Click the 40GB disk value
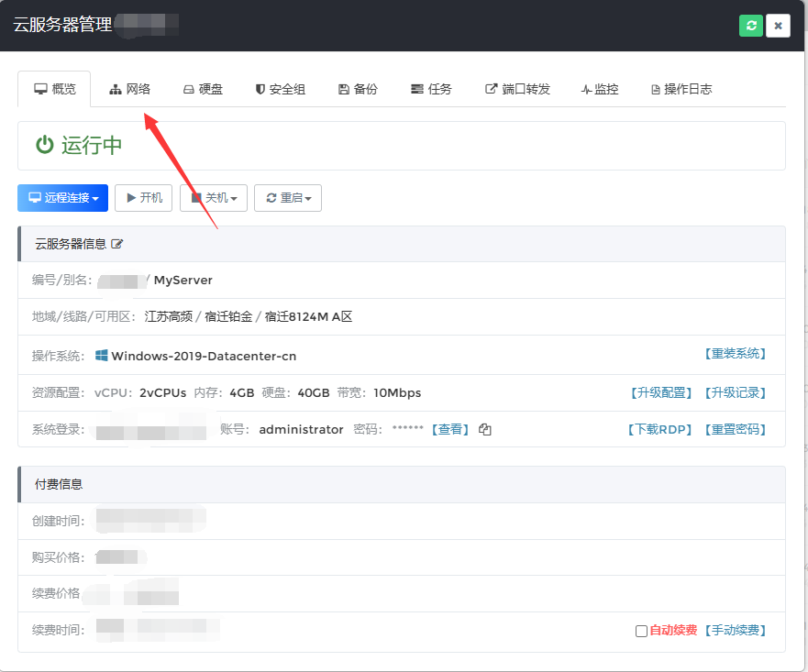The width and height of the screenshot is (808, 672). click(314, 393)
